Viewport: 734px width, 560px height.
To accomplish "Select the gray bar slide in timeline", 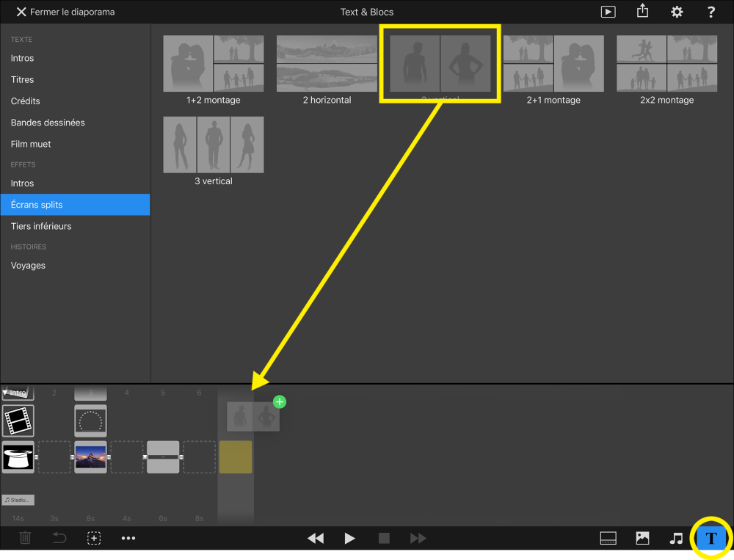I will tap(163, 457).
